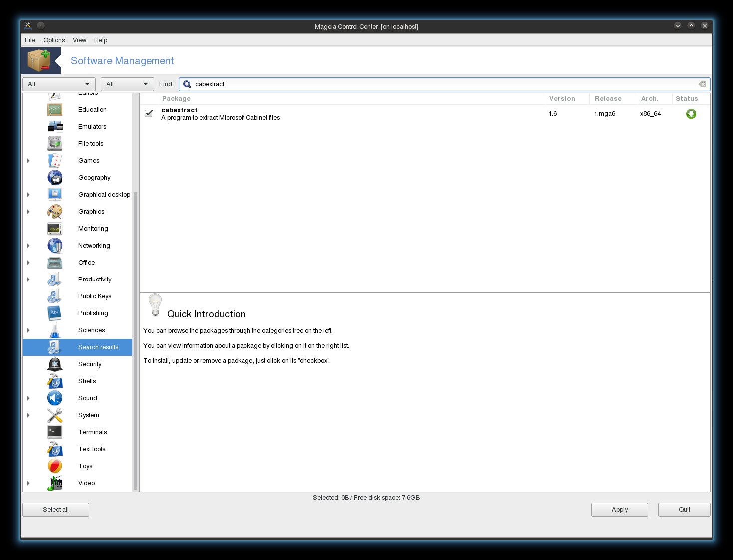The image size is (733, 560).
Task: Open the Help menu
Action: coord(101,40)
